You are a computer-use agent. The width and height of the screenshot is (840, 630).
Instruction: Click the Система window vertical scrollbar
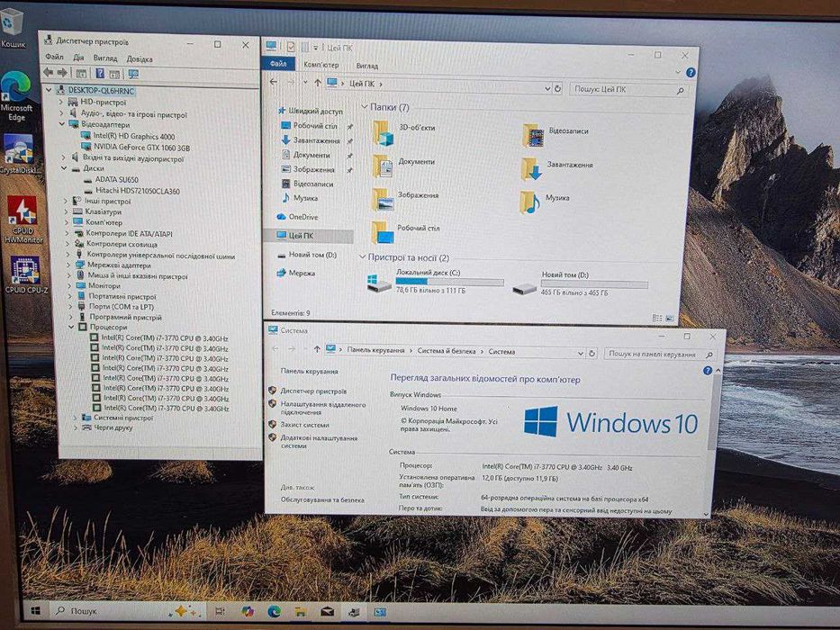point(712,412)
